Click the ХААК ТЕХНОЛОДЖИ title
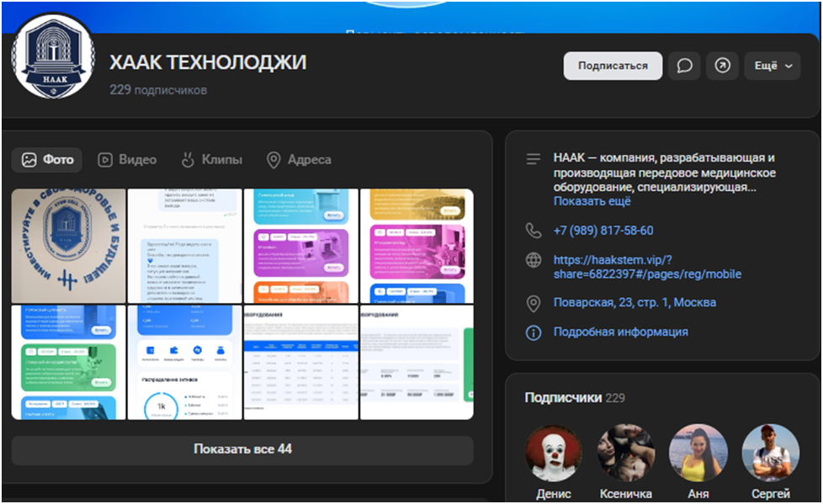823x504 pixels. [208, 62]
